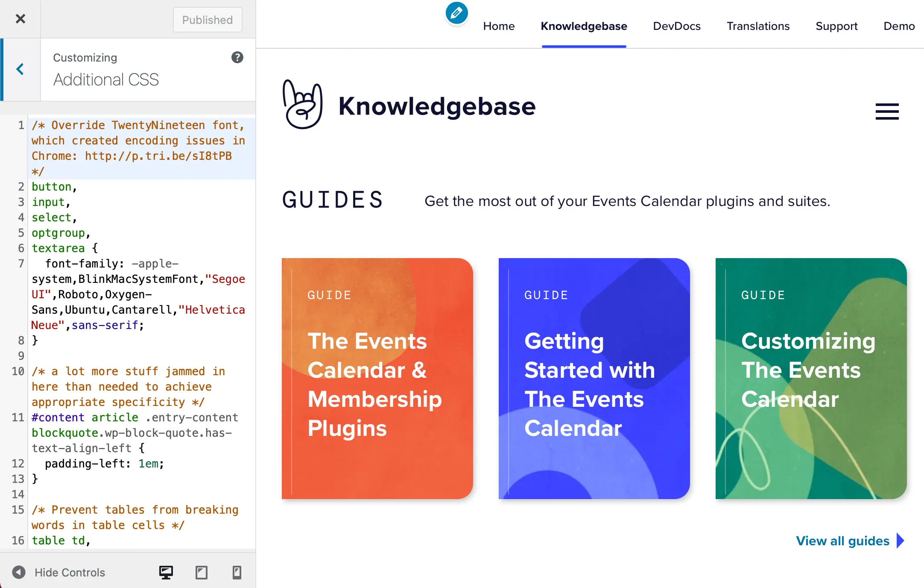Click the Published button
This screenshot has width=924, height=588.
coord(208,20)
